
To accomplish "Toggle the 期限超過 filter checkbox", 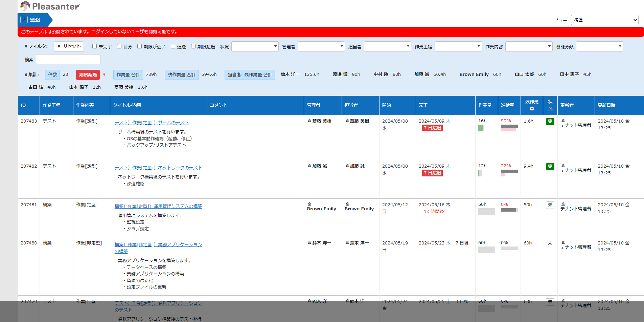I will pos(193,46).
